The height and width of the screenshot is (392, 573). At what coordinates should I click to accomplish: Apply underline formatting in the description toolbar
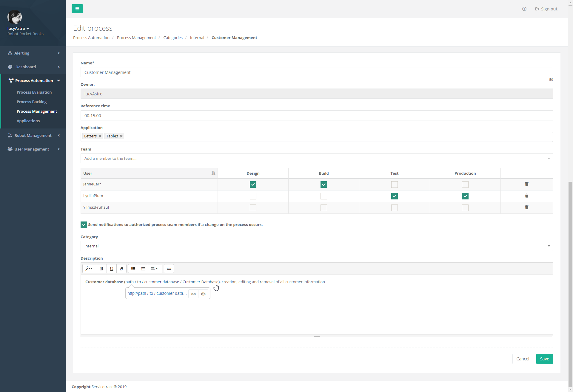click(111, 269)
